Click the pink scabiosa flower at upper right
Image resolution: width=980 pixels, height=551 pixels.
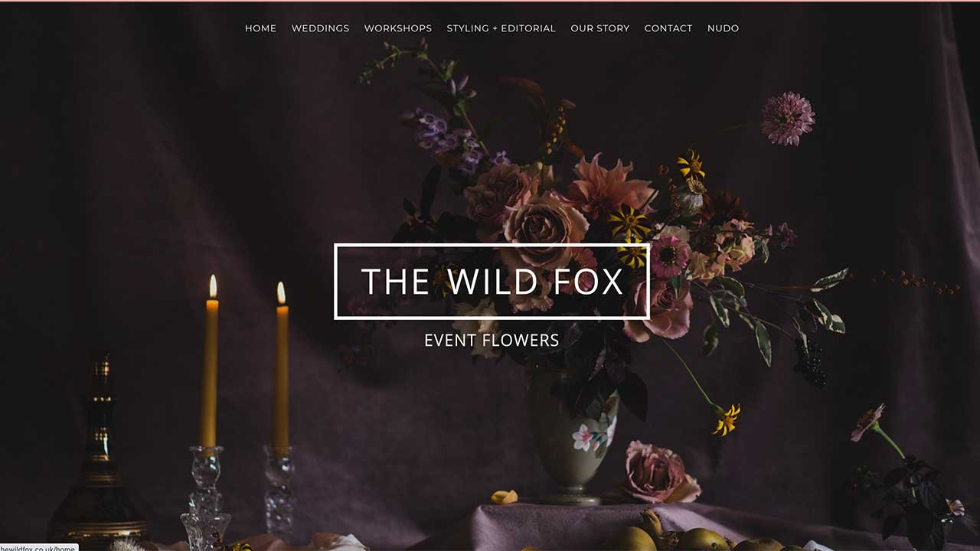coord(787,119)
